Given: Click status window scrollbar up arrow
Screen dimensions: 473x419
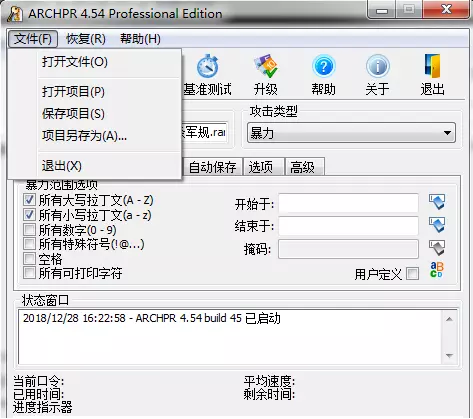Looking at the screenshot, I should point(449,319).
